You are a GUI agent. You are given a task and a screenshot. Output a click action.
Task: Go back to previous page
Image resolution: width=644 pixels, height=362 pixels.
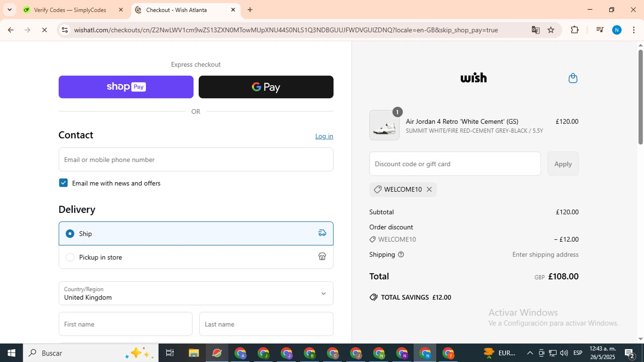coord(10,30)
